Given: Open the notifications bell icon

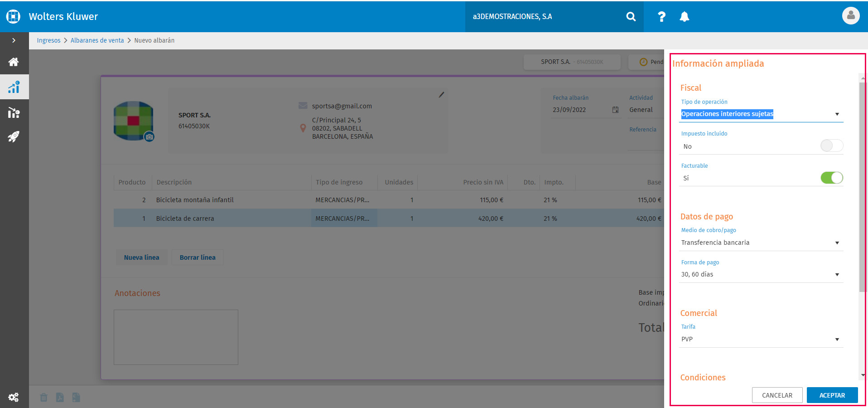Looking at the screenshot, I should click(x=684, y=17).
